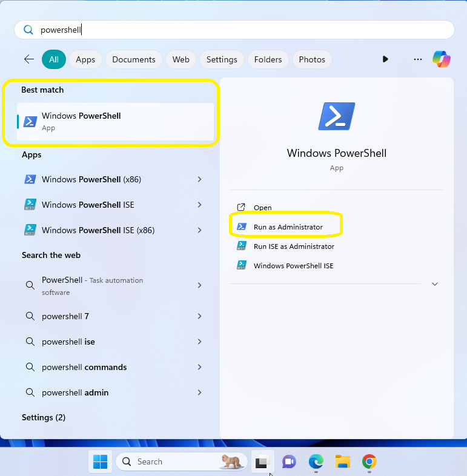Expand the PowerShell Task automation web result
The width and height of the screenshot is (467, 476).
(199, 285)
